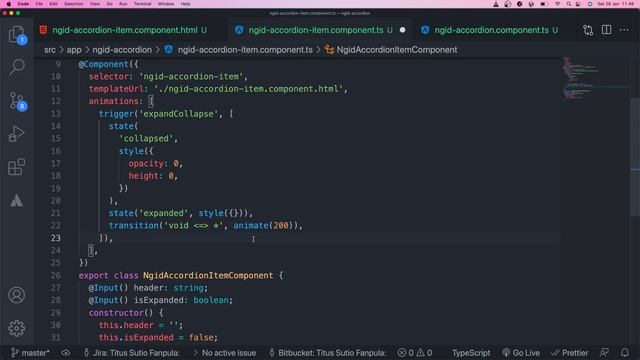Open the Source Control view
The image size is (640, 360).
tap(16, 100)
